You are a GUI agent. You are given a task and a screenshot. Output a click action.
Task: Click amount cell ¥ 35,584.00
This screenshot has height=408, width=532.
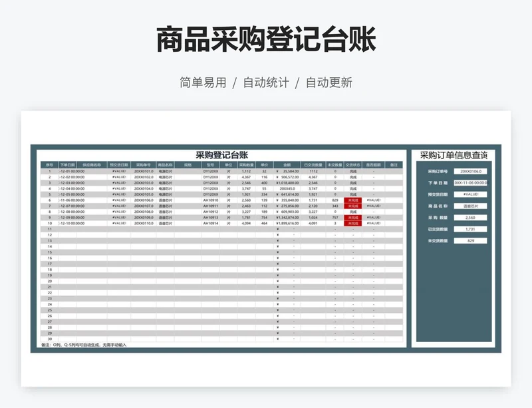coord(287,172)
